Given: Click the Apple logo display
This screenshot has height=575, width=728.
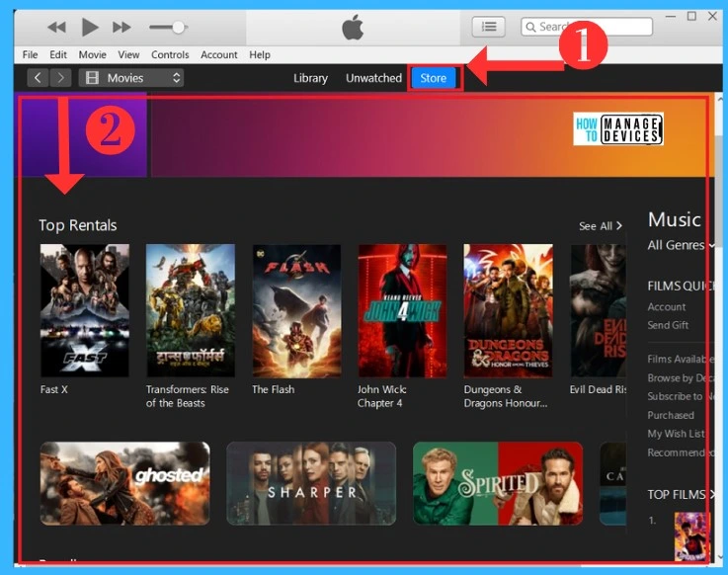Looking at the screenshot, I should click(x=353, y=27).
